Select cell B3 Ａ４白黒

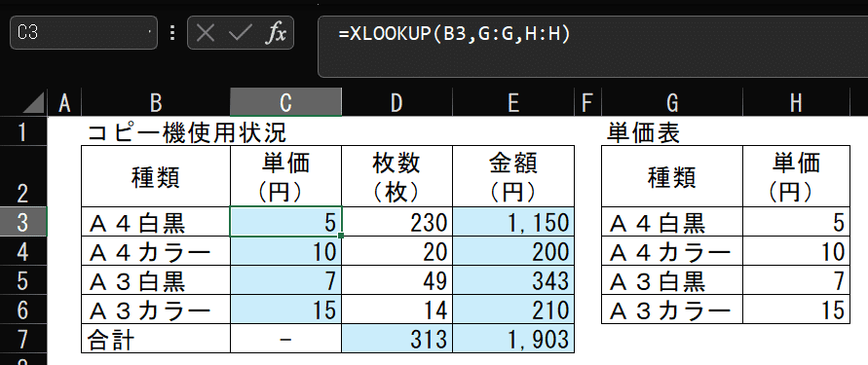(156, 222)
